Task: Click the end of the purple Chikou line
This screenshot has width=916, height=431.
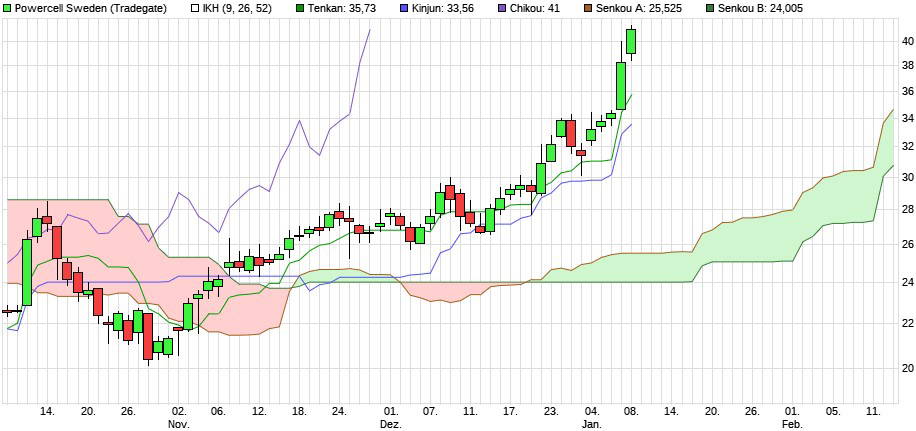Action: [370, 30]
